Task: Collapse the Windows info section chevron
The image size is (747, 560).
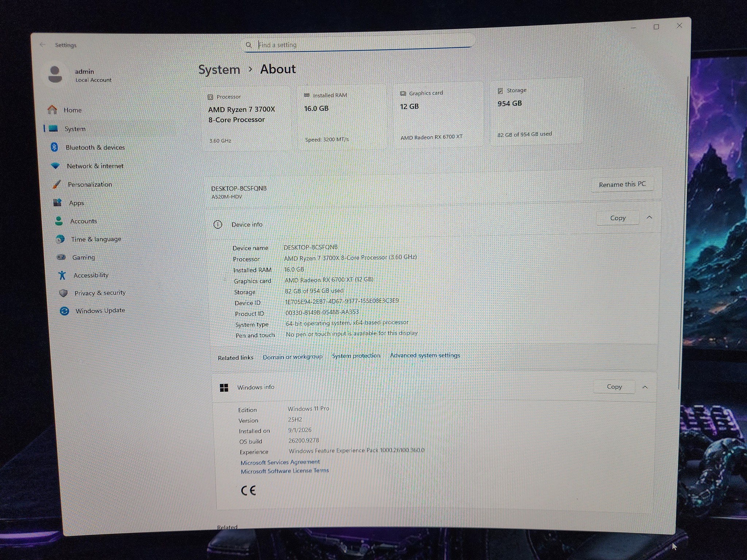Action: point(645,387)
